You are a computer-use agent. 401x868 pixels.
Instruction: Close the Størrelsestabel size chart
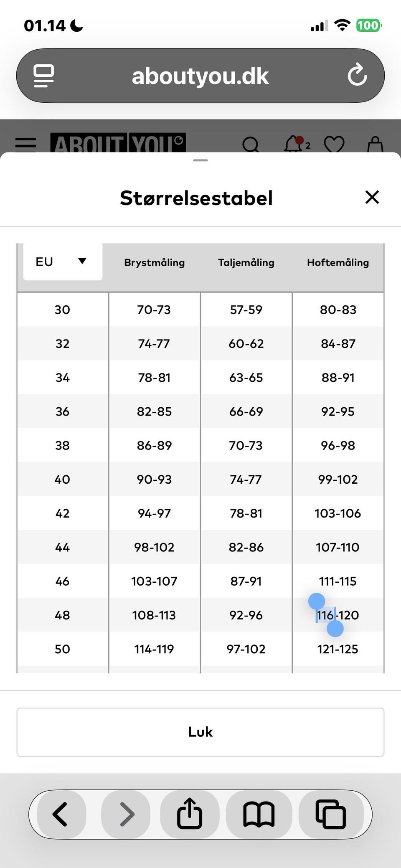tap(372, 197)
